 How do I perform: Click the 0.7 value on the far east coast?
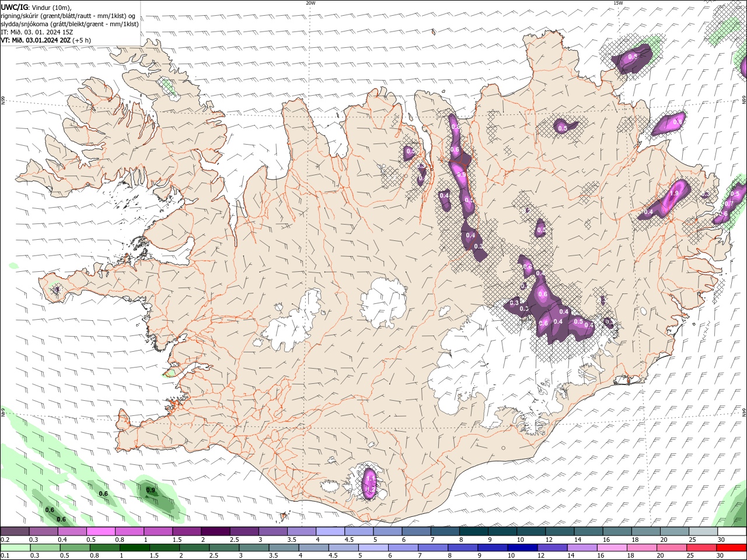[729, 204]
